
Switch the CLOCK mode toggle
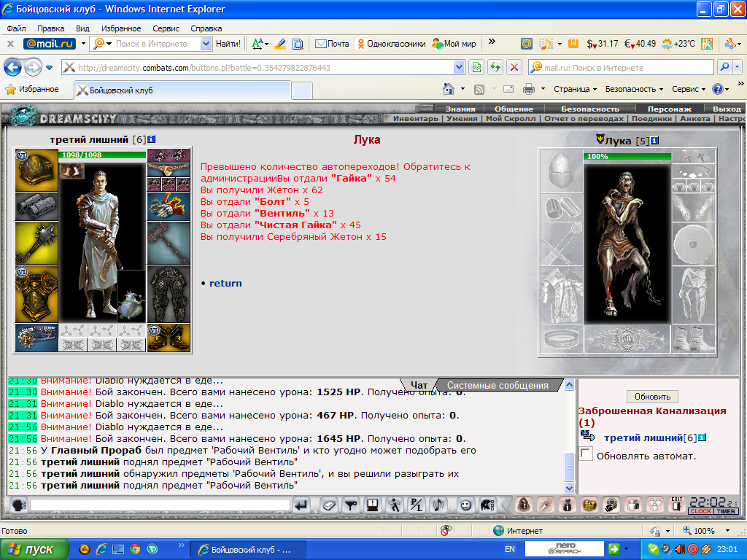click(x=700, y=511)
